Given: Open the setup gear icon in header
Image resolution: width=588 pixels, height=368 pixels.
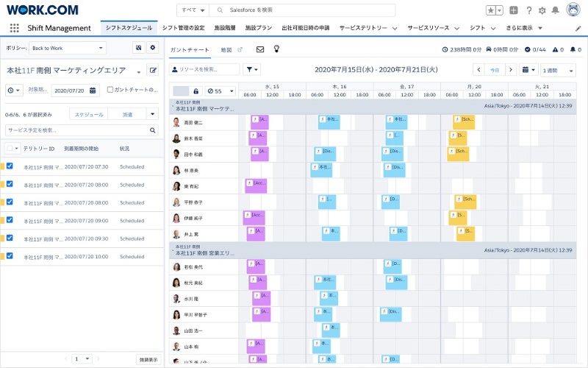Looking at the screenshot, I should [x=542, y=10].
